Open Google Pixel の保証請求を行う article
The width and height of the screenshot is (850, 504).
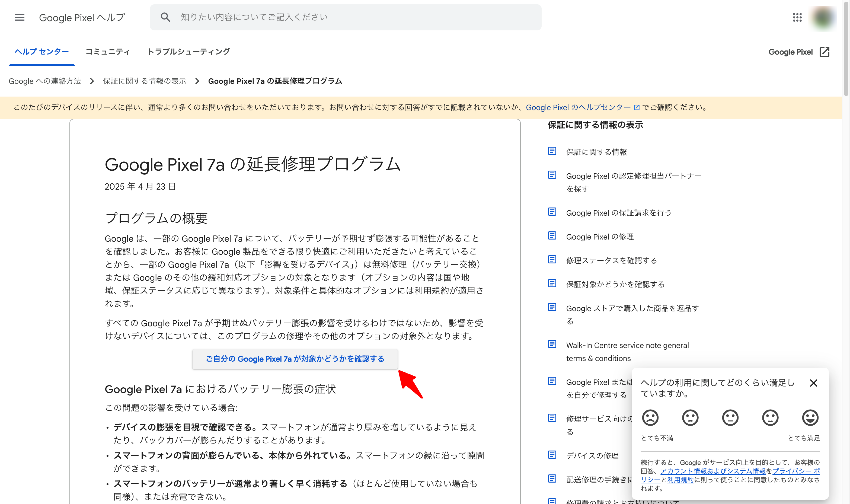click(619, 213)
